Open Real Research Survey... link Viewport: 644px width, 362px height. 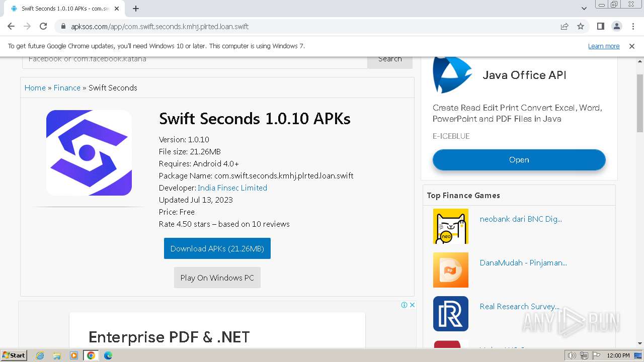click(519, 307)
